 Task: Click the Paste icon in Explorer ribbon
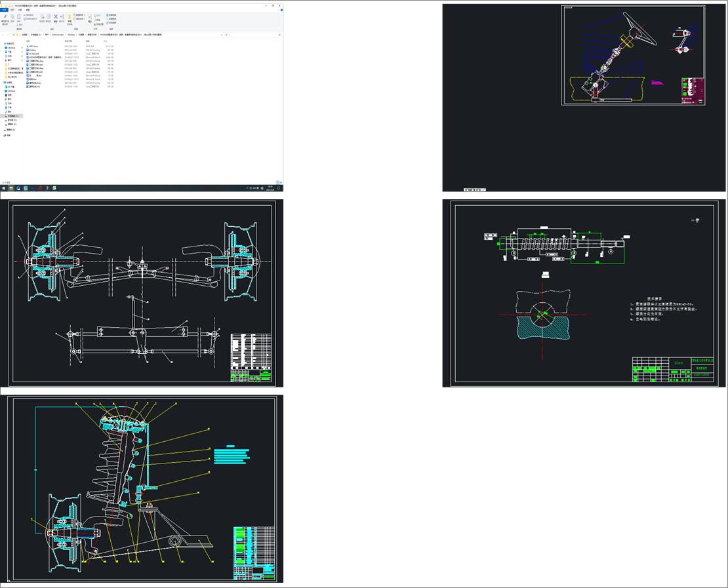pyautogui.click(x=18, y=16)
